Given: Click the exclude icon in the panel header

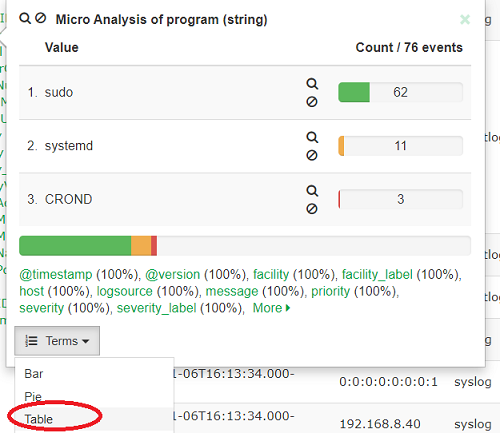Looking at the screenshot, I should coord(41,18).
